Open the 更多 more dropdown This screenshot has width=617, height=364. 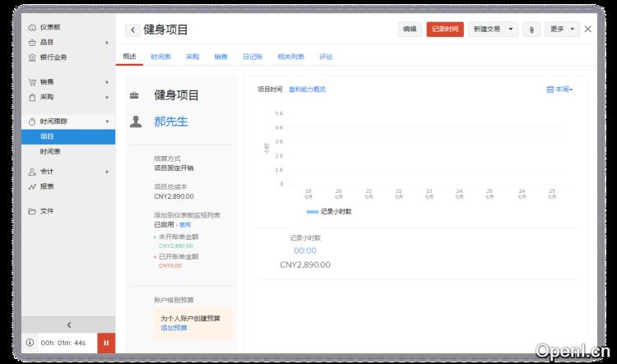click(562, 30)
